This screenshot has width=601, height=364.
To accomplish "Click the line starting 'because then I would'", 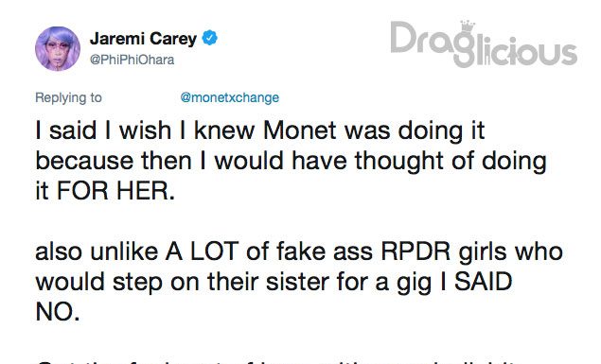I will (291, 161).
